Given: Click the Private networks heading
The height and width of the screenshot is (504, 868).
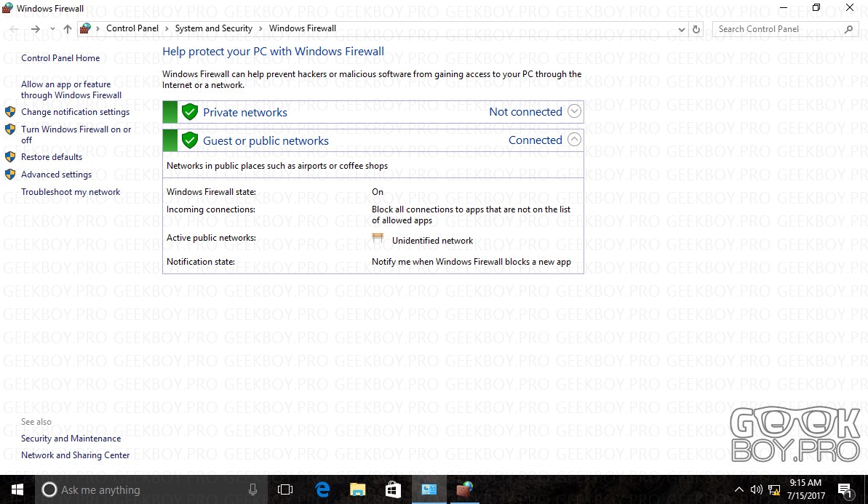Looking at the screenshot, I should (245, 112).
